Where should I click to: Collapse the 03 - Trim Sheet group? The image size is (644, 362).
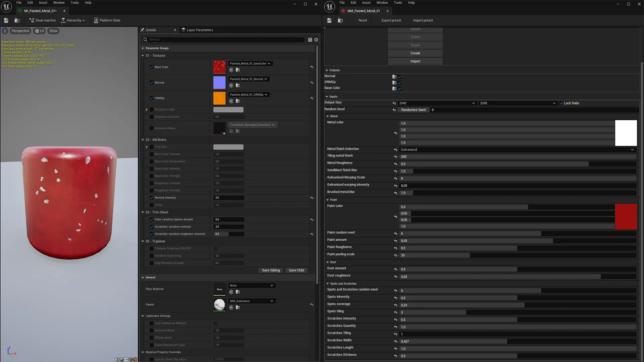click(143, 213)
